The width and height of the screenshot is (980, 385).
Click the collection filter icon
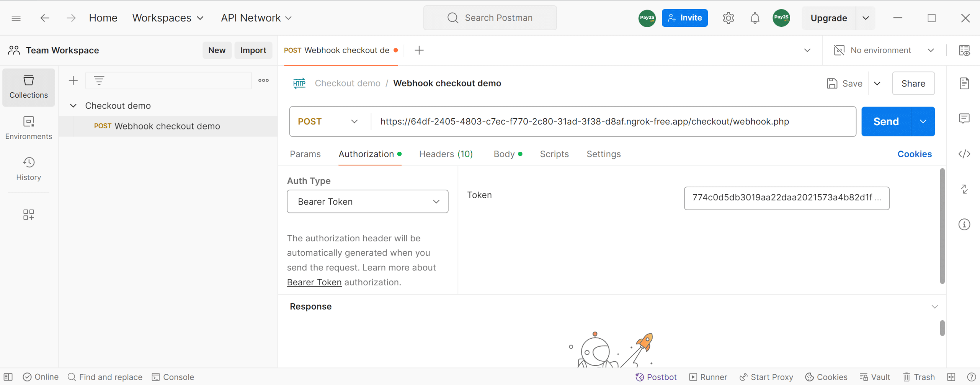click(x=99, y=80)
